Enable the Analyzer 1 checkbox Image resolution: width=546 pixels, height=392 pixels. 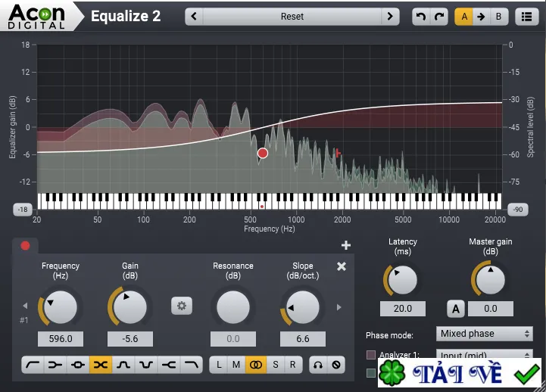point(371,354)
